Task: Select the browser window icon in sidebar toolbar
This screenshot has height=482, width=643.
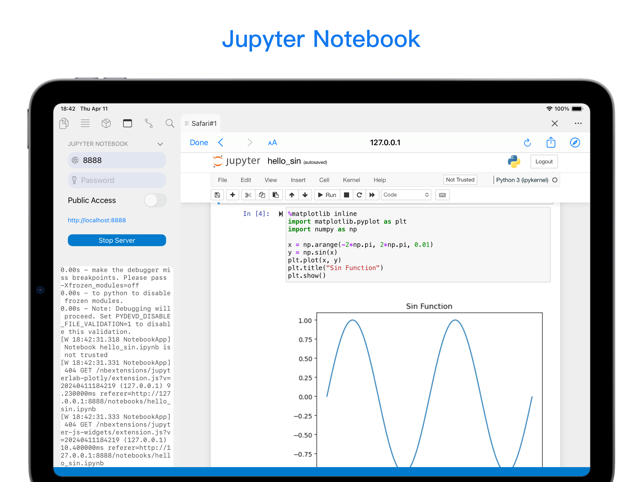Action: 128,123
